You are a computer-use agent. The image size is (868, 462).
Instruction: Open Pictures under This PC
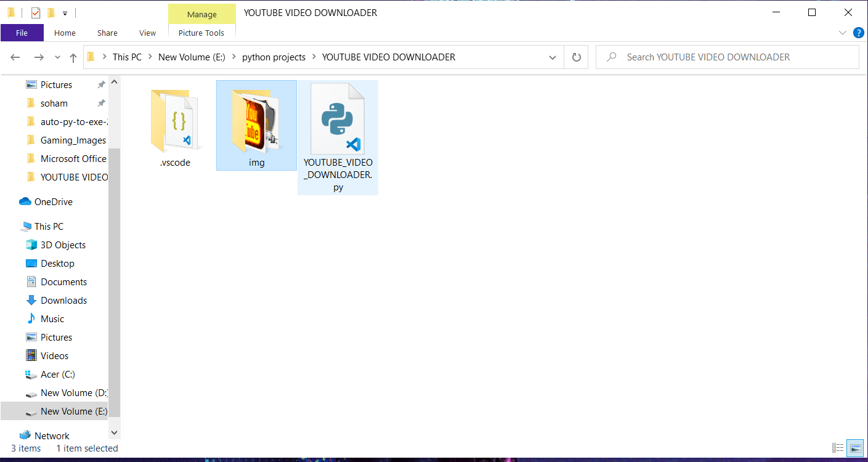coord(56,338)
